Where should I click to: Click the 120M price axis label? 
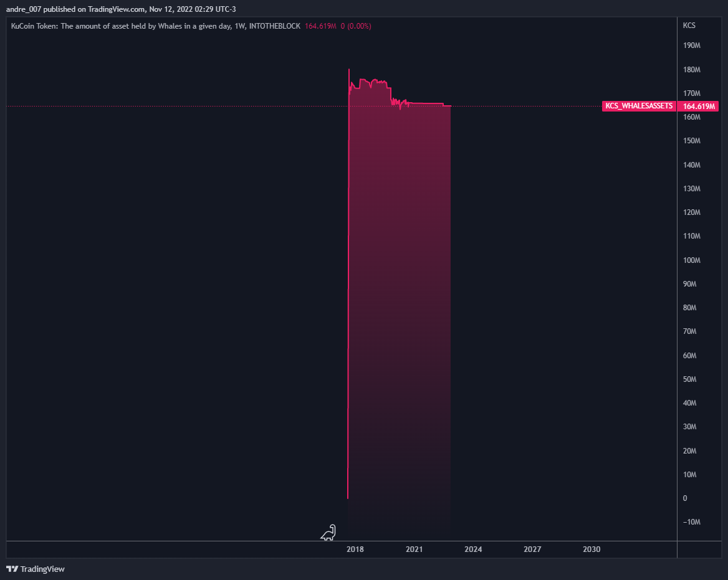692,212
